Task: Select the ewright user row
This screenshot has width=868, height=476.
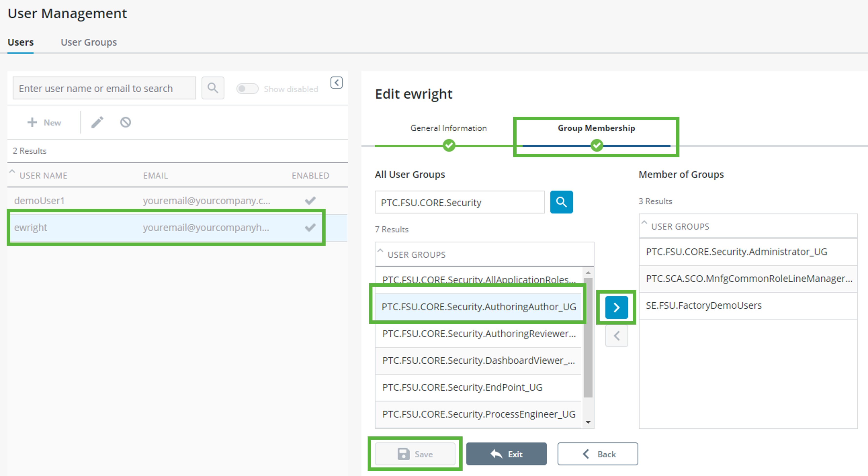Action: pos(177,228)
